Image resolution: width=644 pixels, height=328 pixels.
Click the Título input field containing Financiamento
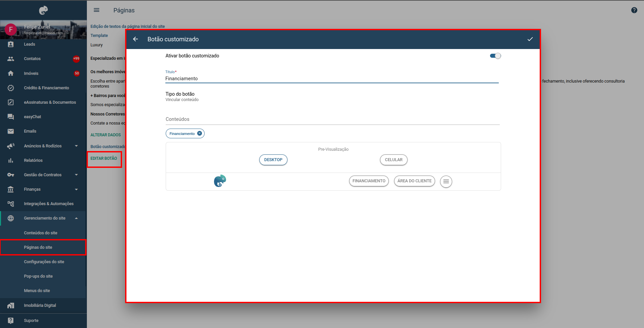point(332,79)
